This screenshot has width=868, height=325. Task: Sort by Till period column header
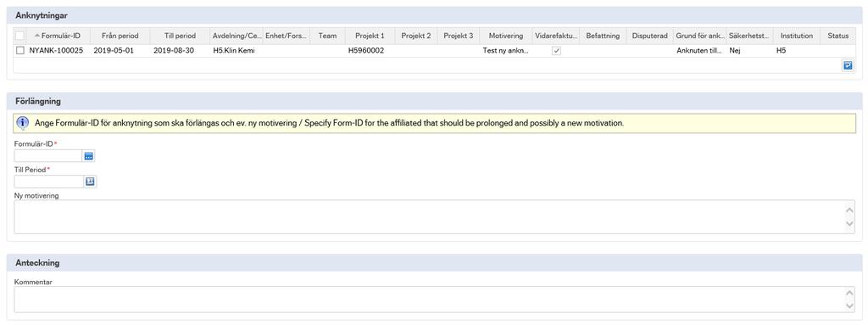pos(180,36)
